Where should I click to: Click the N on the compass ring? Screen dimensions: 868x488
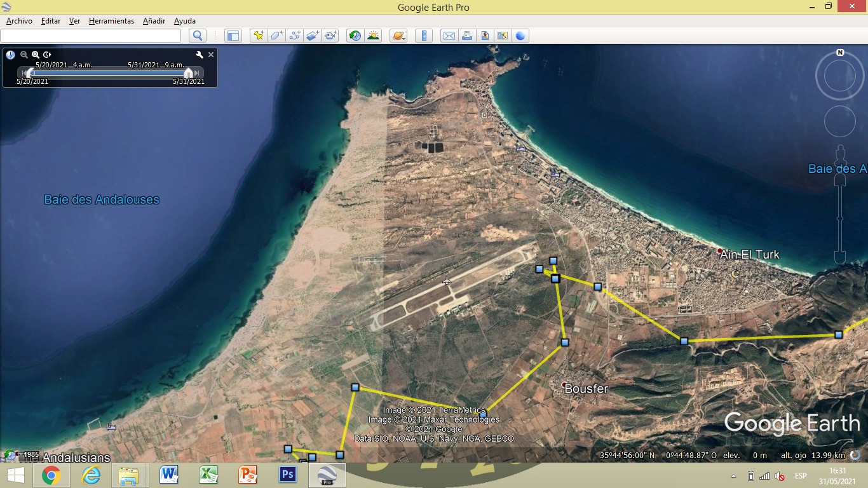(840, 53)
